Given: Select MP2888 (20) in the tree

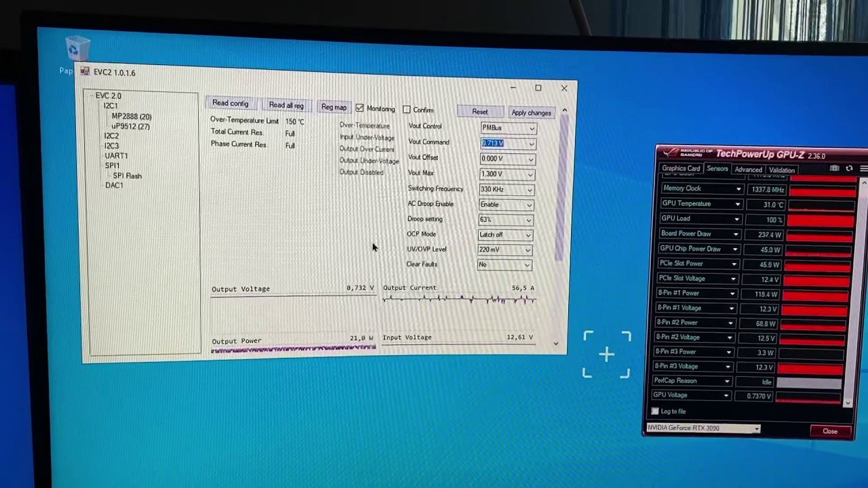Looking at the screenshot, I should [132, 117].
